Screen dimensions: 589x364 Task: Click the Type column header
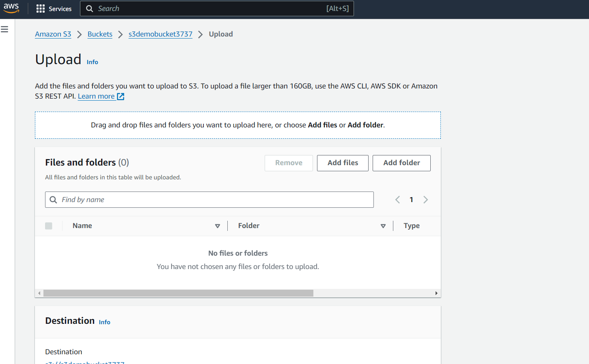(412, 226)
